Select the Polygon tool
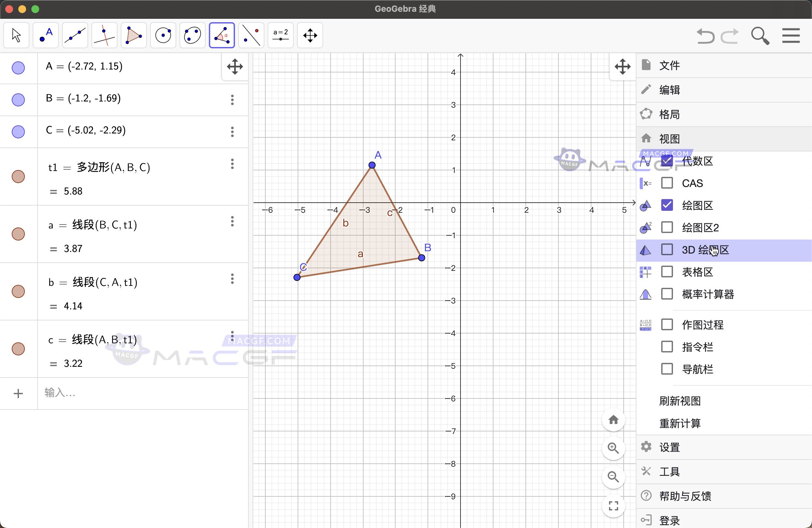 (133, 35)
